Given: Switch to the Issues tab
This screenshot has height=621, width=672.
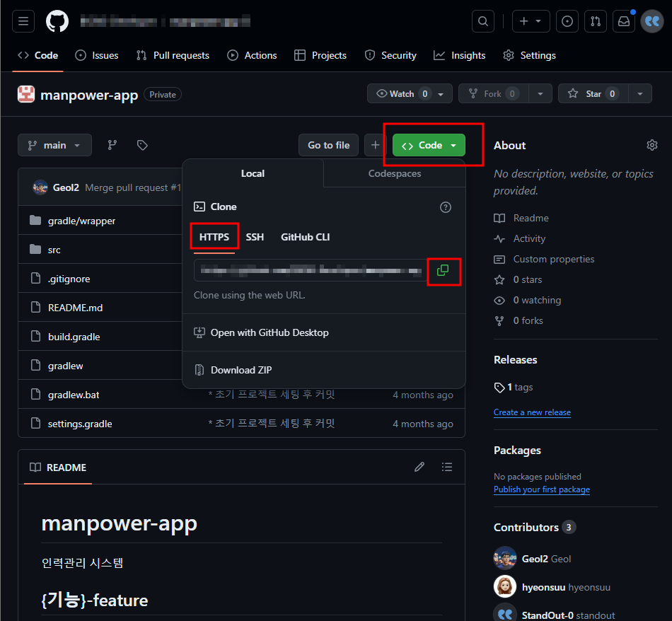Looking at the screenshot, I should [96, 55].
